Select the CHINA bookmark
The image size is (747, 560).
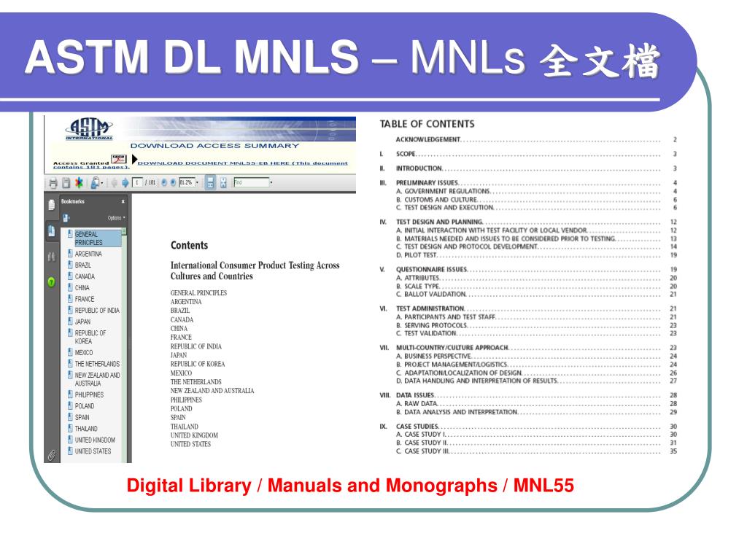point(82,287)
